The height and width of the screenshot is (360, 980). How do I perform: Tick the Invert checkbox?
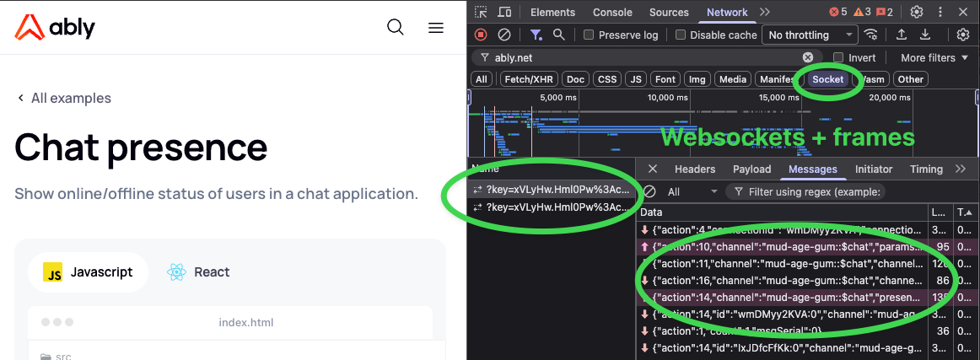[x=838, y=57]
